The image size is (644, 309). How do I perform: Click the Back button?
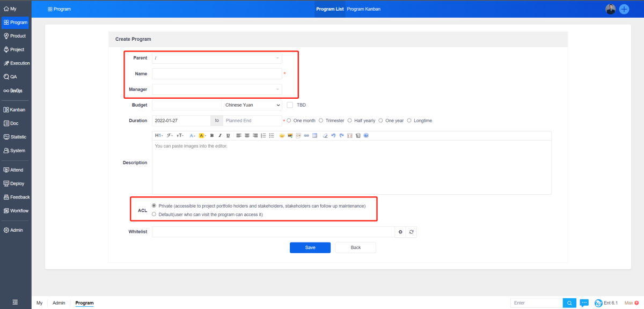(355, 247)
